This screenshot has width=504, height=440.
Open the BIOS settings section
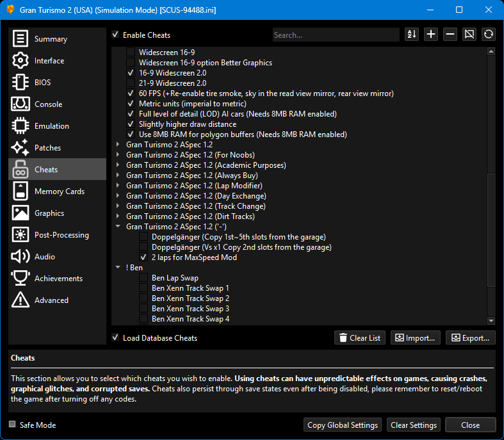[x=57, y=83]
